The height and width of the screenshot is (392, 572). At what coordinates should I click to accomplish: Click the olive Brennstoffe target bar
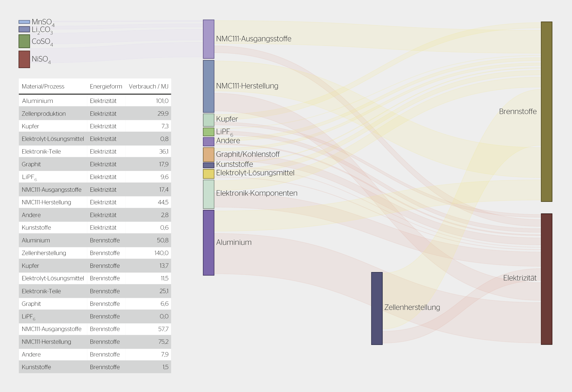point(546,112)
